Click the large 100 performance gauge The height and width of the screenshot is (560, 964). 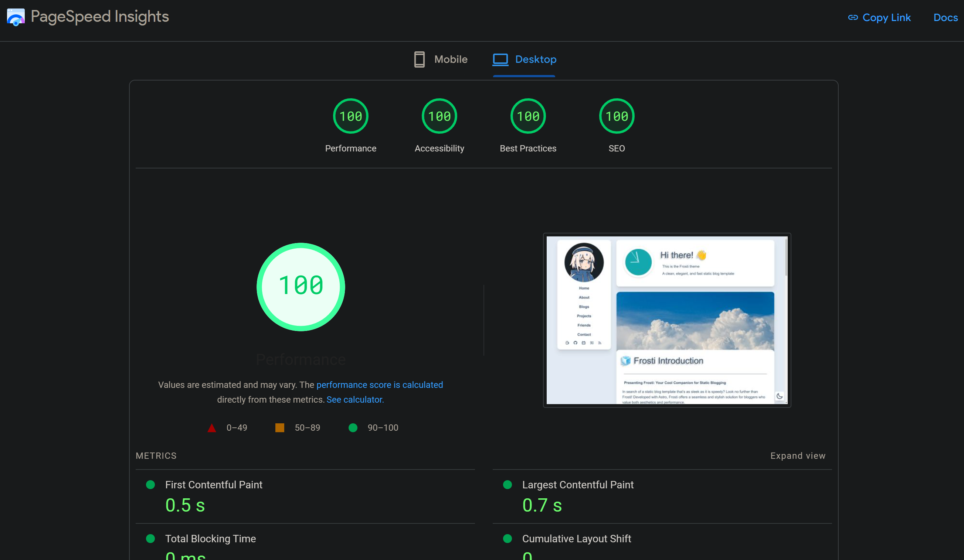(301, 287)
